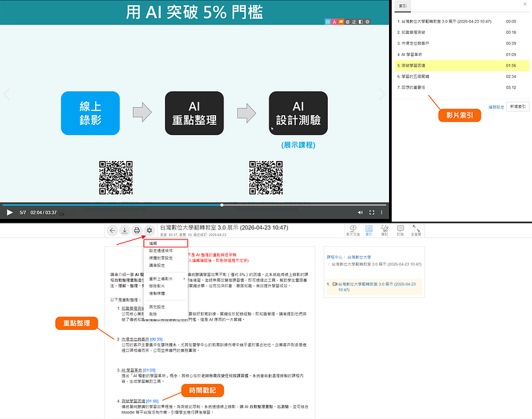Mute the video with the volume icon
This screenshot has height=419, width=532.
[x=361, y=213]
